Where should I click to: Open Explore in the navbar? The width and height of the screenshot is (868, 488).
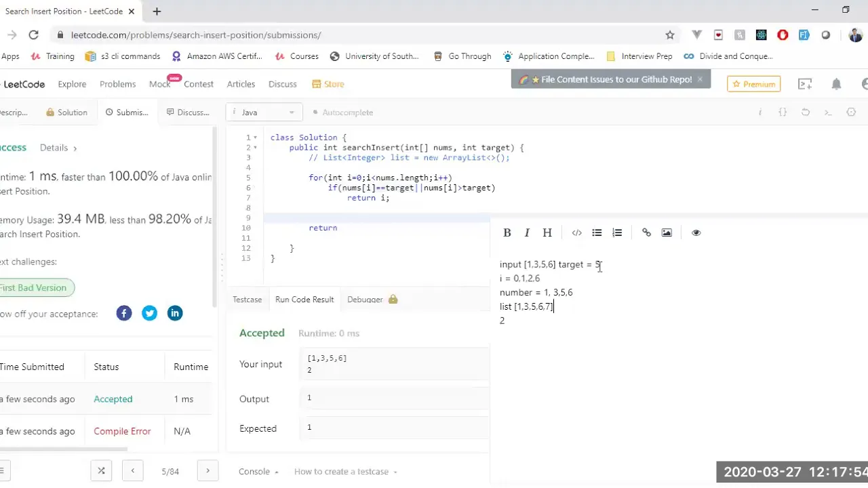coord(72,84)
